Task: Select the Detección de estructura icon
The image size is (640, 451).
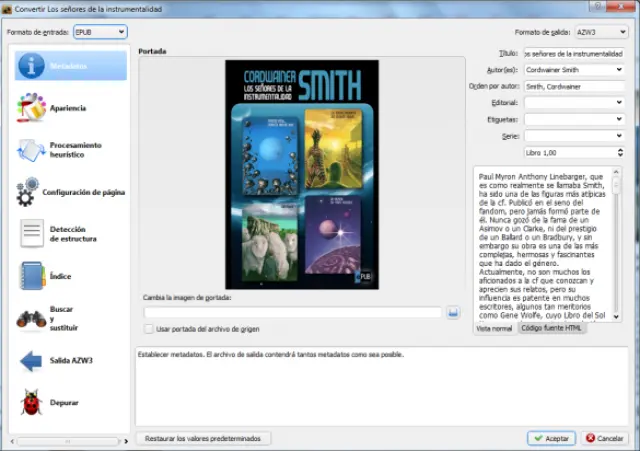Action: [31, 234]
